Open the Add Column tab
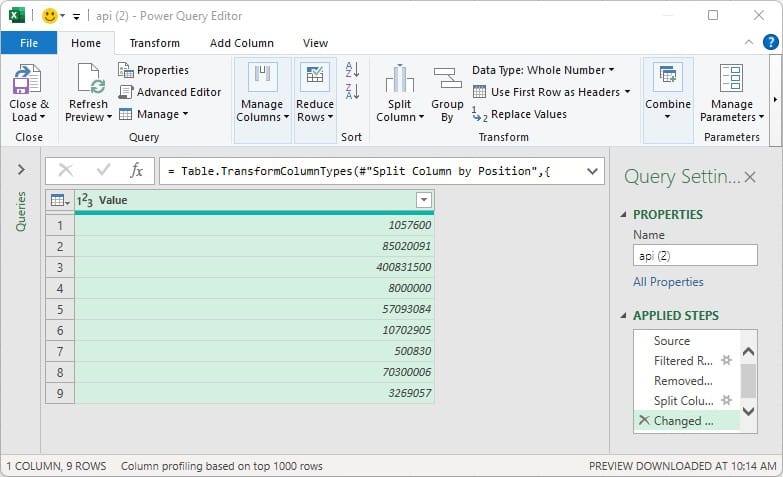The height and width of the screenshot is (477, 783). pos(241,43)
